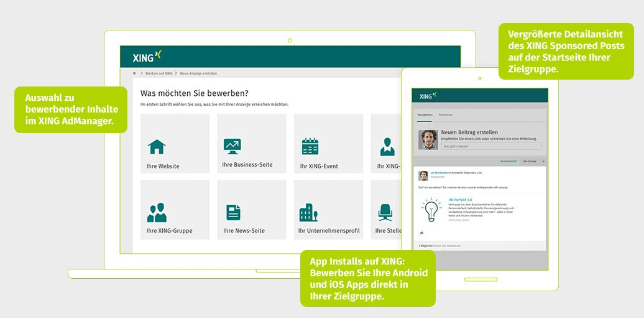Viewport: 644px width, 318px height.
Task: Open Werben auf XING in the breadcrumb
Action: [159, 73]
